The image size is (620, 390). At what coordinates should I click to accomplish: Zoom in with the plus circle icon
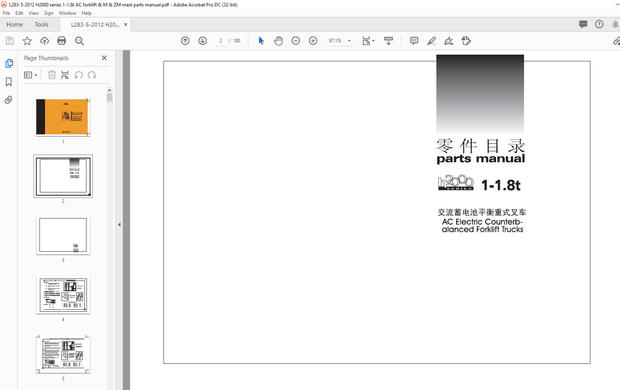pyautogui.click(x=313, y=41)
